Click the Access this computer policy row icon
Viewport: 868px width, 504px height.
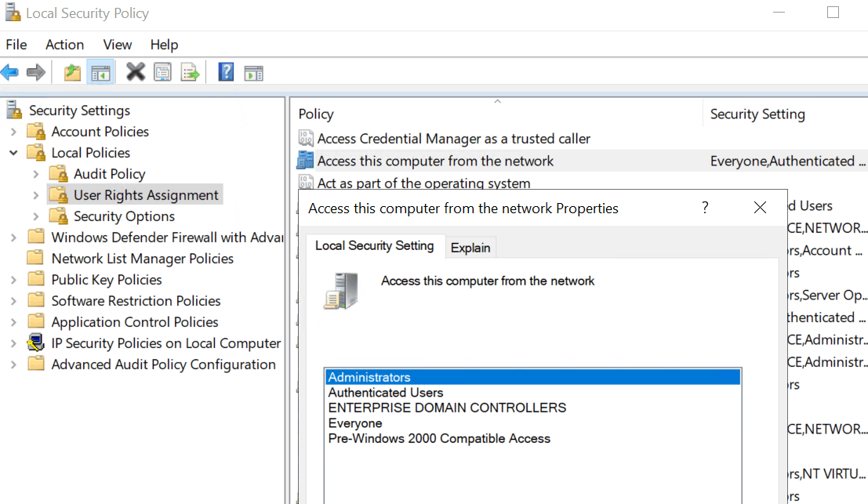[305, 161]
